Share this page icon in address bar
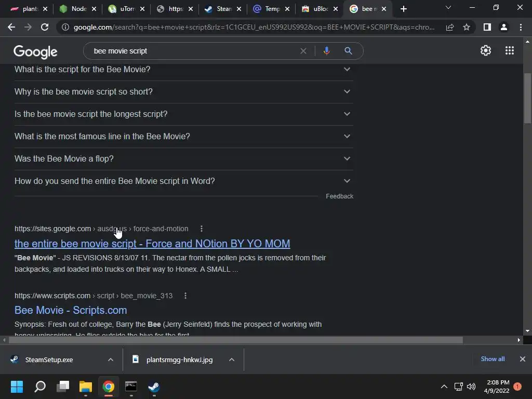The width and height of the screenshot is (532, 399). pos(450,27)
